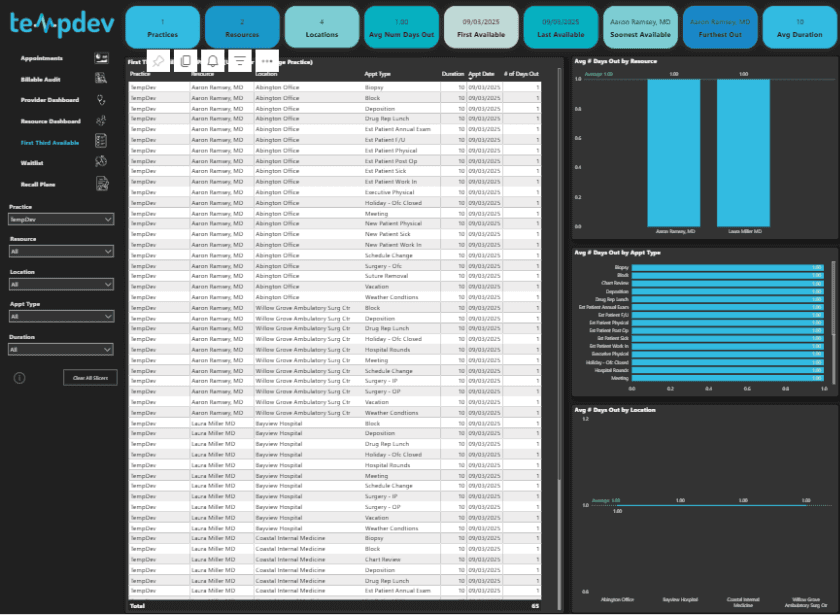Expand the Practice slicer dropdown

[x=107, y=219]
